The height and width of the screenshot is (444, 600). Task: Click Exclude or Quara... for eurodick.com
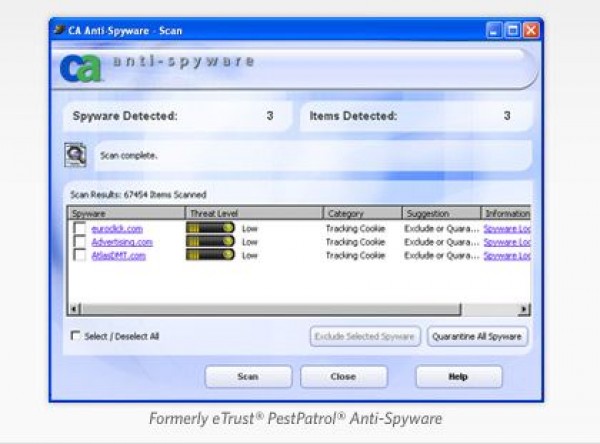pyautogui.click(x=442, y=229)
